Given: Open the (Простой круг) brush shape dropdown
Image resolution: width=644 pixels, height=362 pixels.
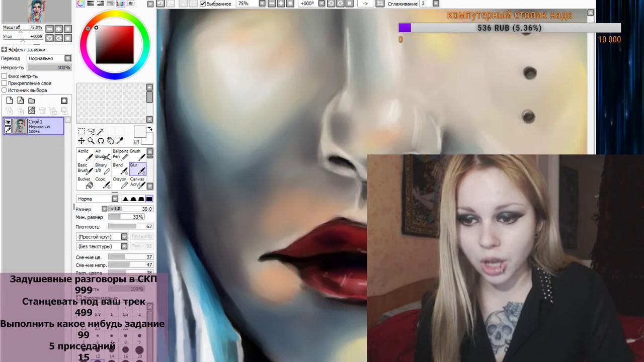Looking at the screenshot, I should [x=124, y=236].
